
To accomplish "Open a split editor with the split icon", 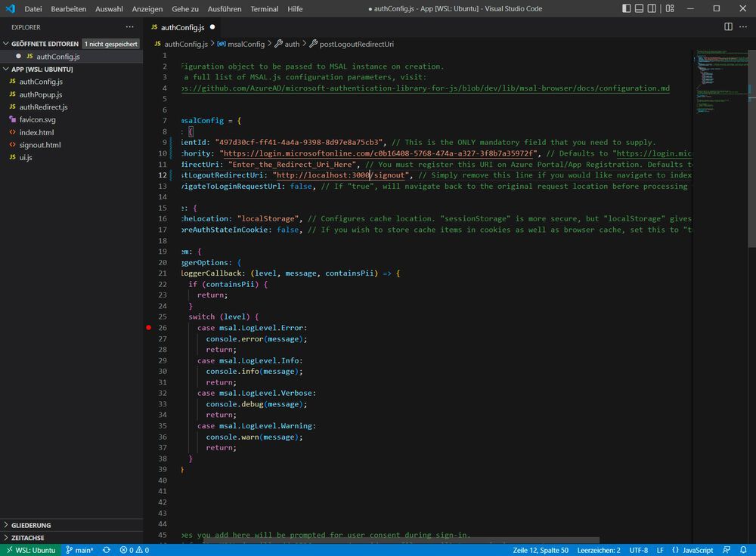I will pyautogui.click(x=727, y=26).
